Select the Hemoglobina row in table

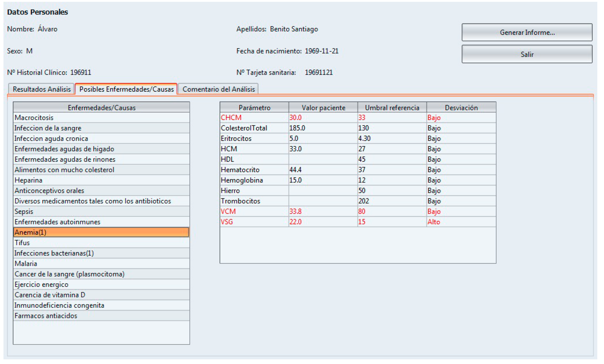pyautogui.click(x=242, y=180)
